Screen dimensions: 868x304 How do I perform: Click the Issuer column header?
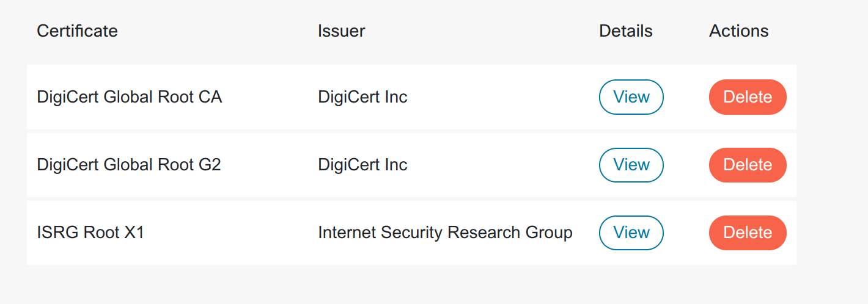tap(341, 31)
